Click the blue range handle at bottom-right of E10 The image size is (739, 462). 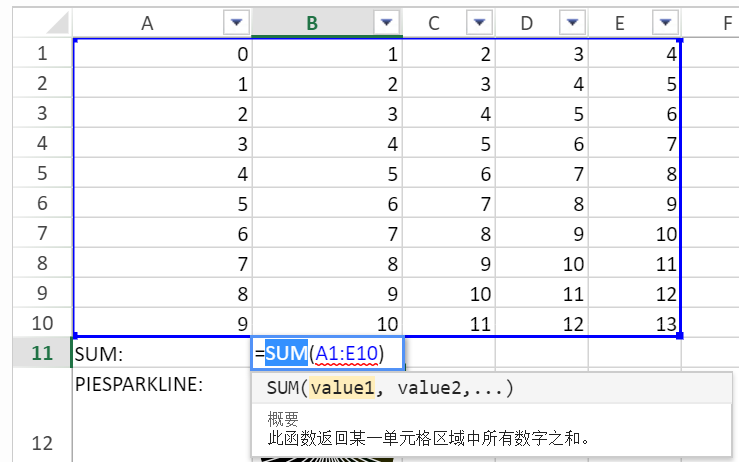click(680, 336)
